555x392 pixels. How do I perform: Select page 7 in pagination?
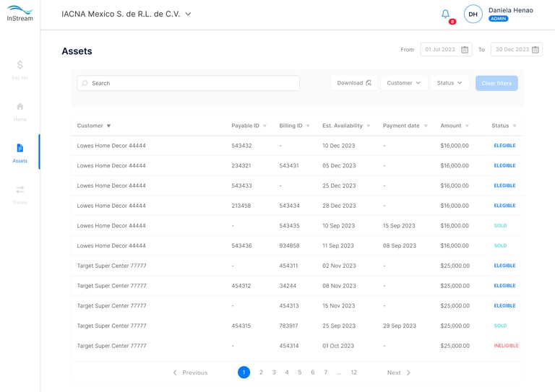tap(326, 373)
